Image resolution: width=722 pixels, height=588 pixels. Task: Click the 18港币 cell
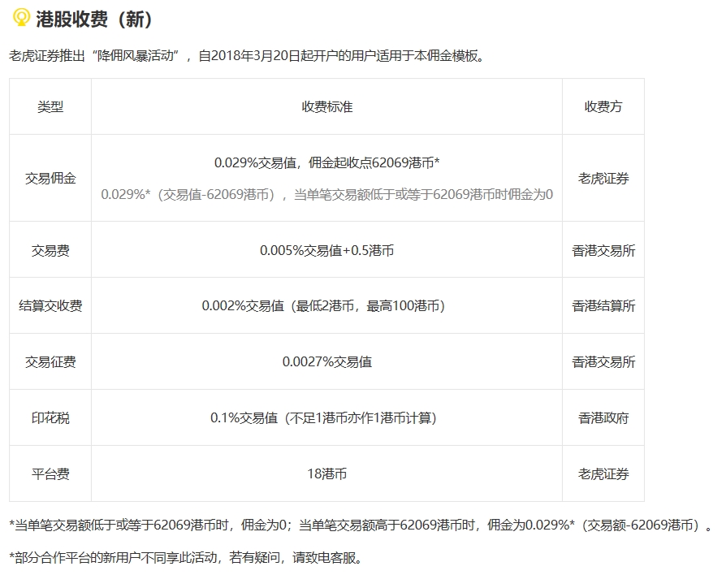click(x=327, y=473)
